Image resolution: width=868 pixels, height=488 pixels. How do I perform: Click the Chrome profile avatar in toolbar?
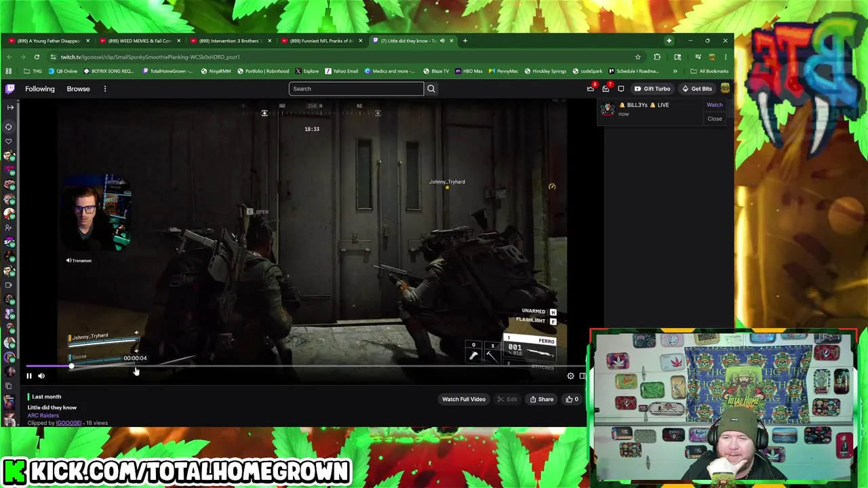point(712,57)
